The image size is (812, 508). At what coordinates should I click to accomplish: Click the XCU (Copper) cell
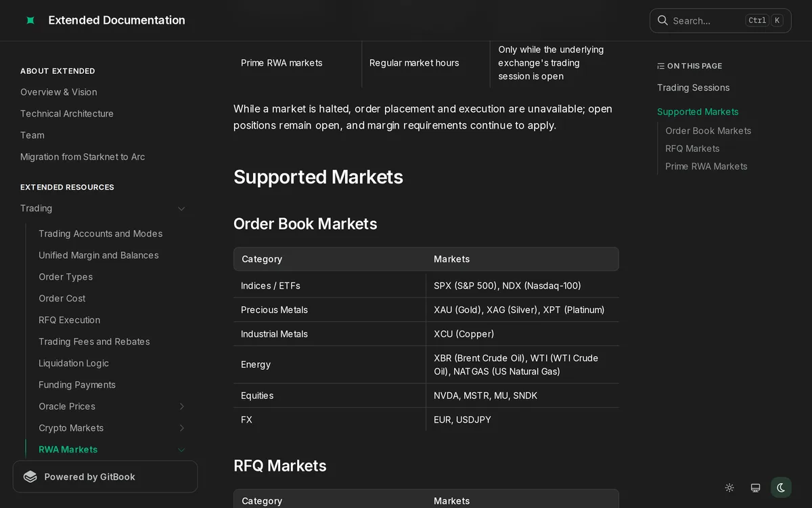(522, 334)
